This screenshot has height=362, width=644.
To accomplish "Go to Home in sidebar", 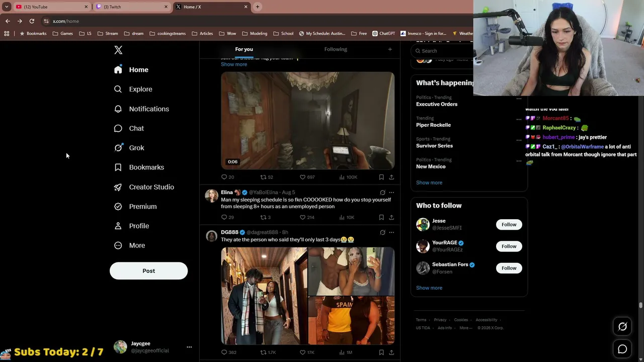I will point(131,69).
